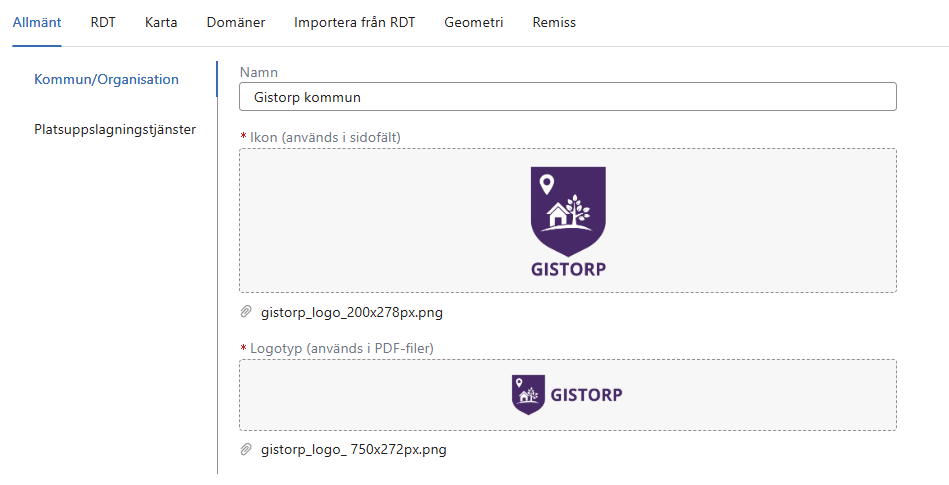Click map pin symbol atop large Gistorp shield
The image size is (949, 485).
pyautogui.click(x=546, y=185)
